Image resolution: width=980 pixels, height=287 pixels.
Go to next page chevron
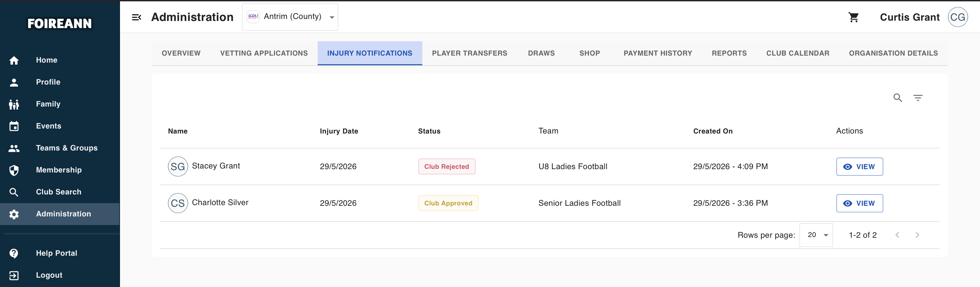(x=917, y=235)
